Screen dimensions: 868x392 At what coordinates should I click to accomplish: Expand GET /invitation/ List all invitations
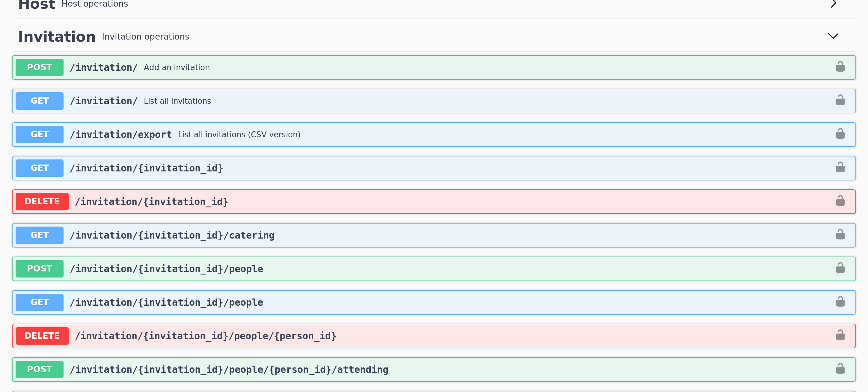click(434, 101)
